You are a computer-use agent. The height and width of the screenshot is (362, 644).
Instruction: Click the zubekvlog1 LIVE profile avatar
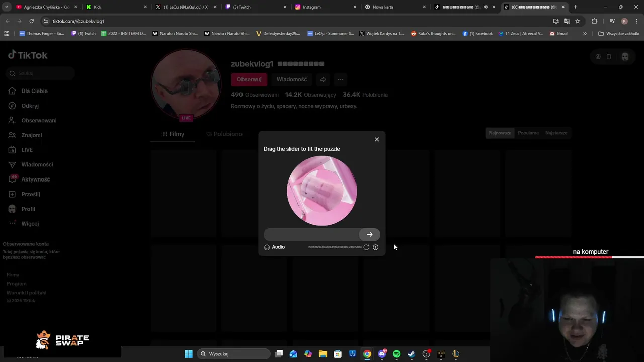click(x=186, y=84)
